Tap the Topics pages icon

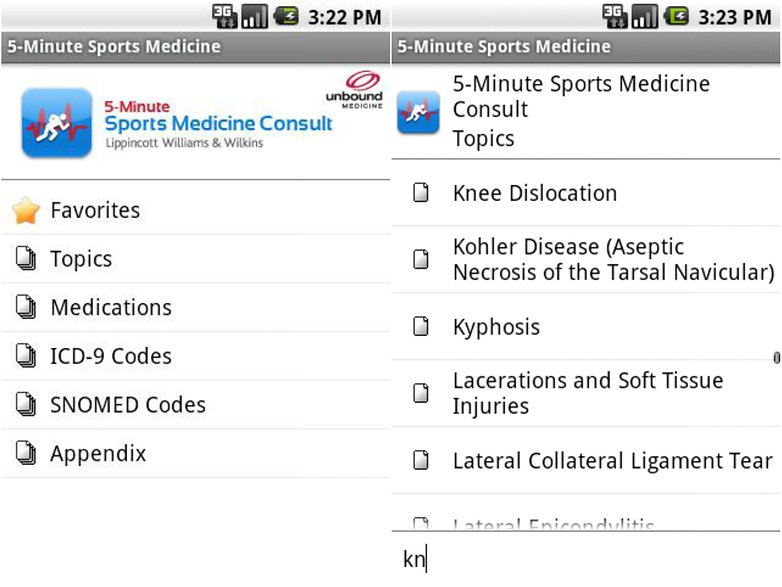25,258
